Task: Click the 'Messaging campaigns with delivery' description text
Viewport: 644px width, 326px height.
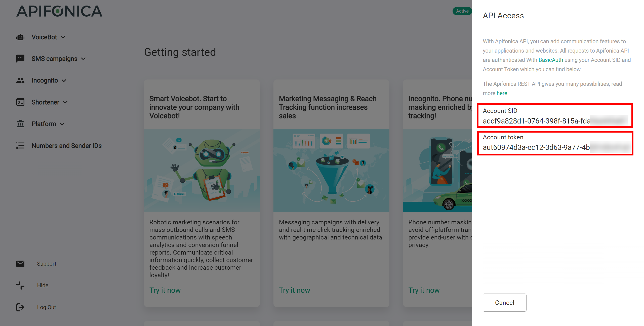Action: click(x=331, y=230)
